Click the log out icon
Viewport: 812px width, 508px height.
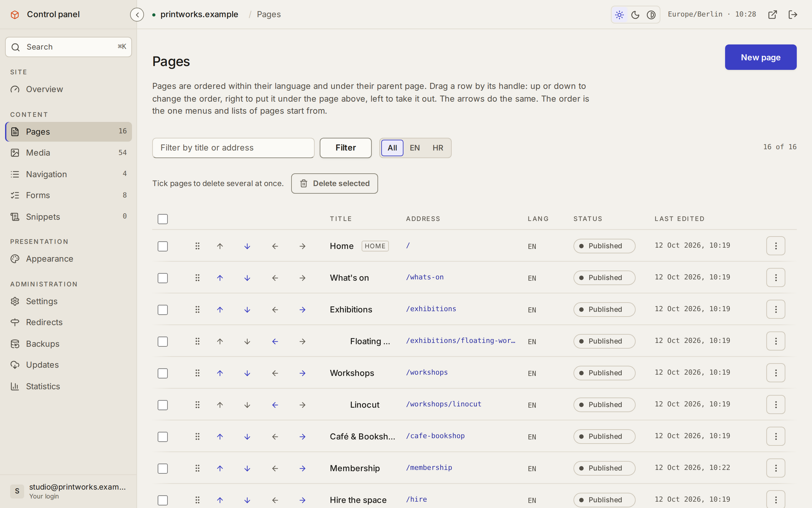click(x=793, y=15)
